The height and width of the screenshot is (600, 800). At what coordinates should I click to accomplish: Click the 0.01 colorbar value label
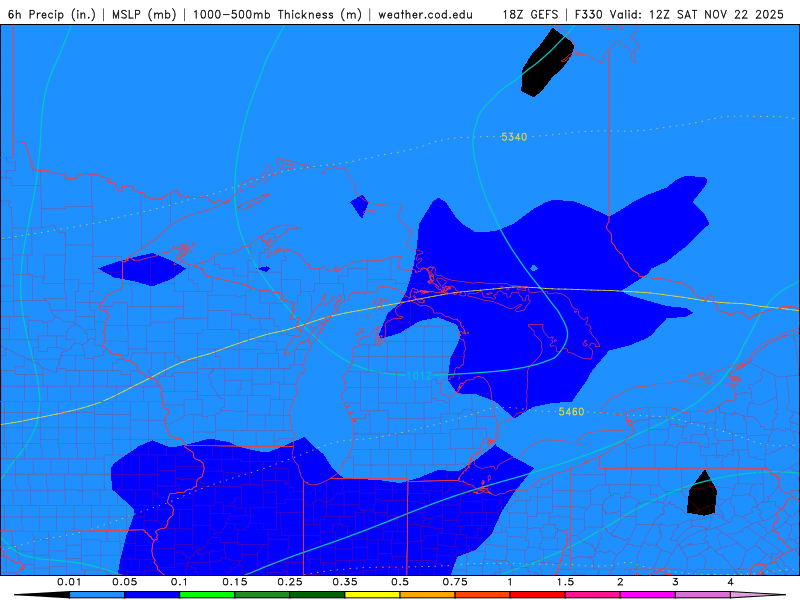click(69, 582)
